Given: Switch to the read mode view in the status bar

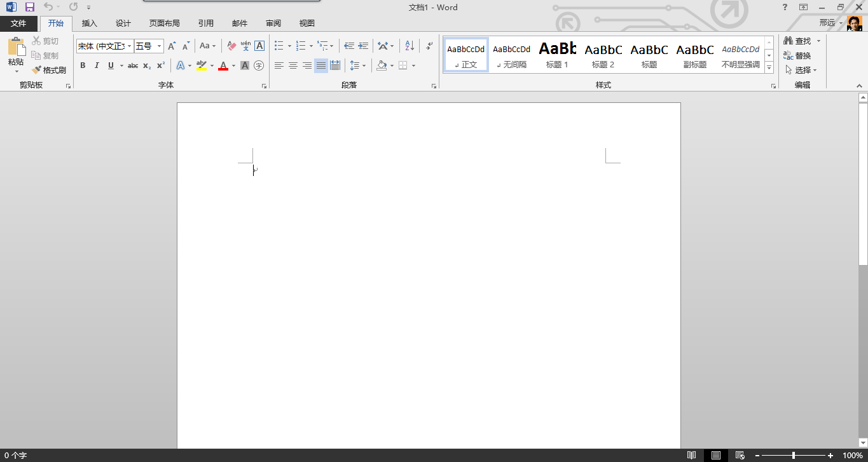Looking at the screenshot, I should coord(691,455).
